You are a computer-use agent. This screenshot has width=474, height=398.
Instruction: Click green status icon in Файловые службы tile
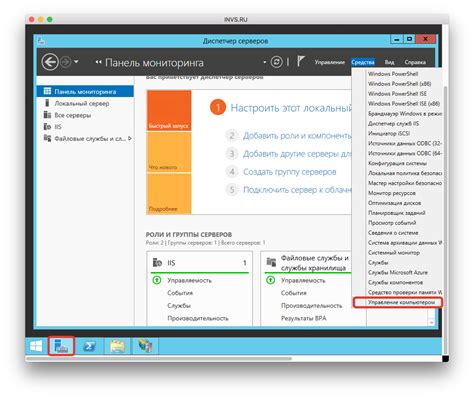[x=270, y=280]
